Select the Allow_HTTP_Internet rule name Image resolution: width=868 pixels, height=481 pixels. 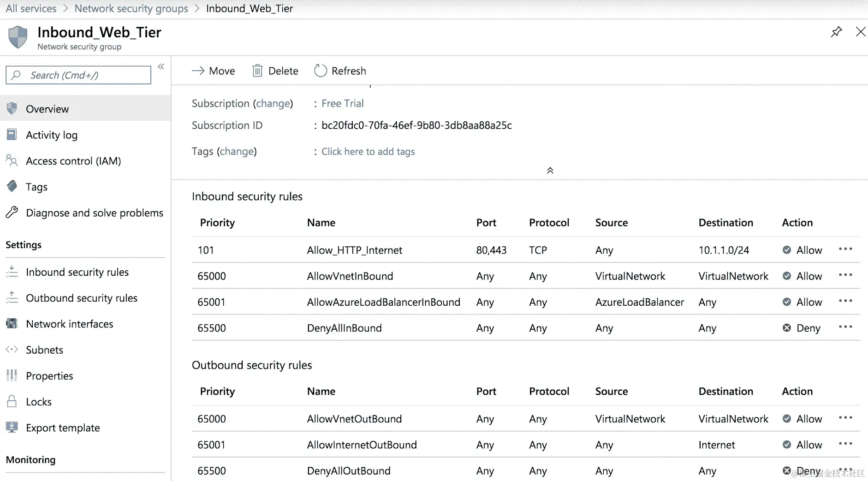click(355, 250)
